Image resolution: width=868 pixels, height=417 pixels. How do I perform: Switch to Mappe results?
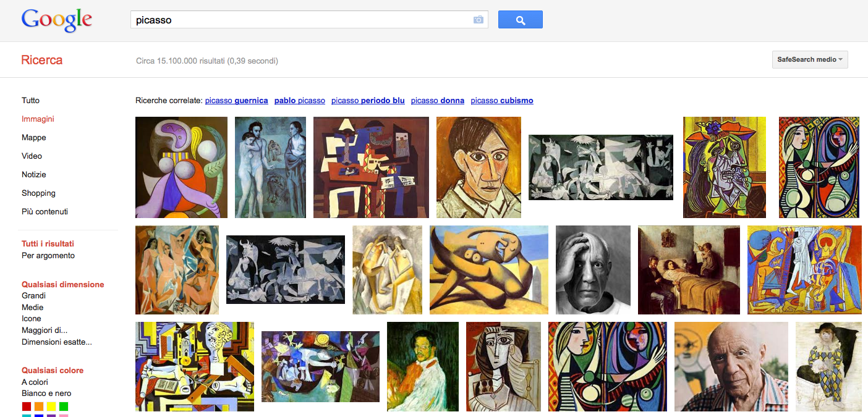34,137
